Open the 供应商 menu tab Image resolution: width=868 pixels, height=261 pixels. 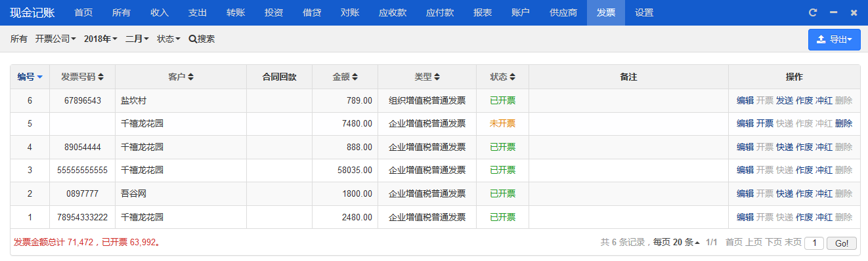click(x=563, y=12)
